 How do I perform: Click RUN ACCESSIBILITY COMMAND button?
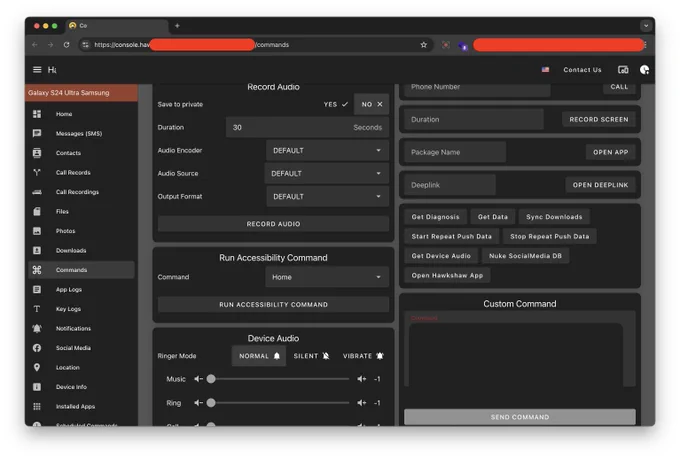(273, 305)
